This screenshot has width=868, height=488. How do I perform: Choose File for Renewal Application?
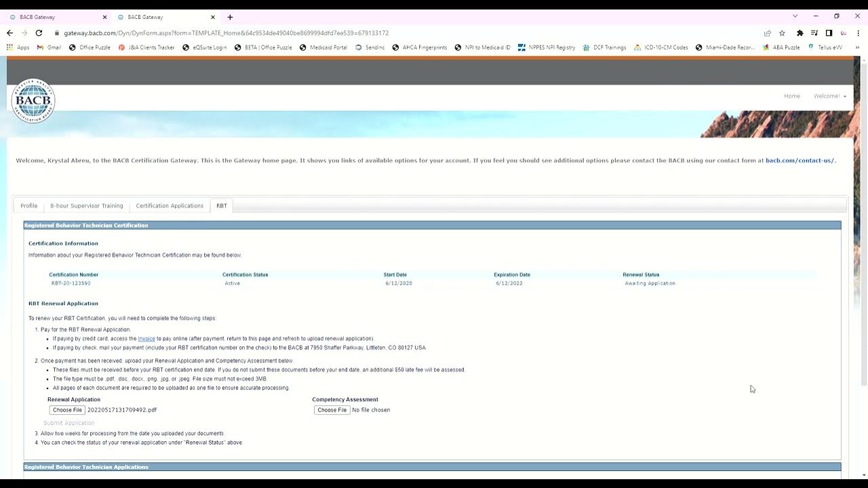pyautogui.click(x=67, y=410)
